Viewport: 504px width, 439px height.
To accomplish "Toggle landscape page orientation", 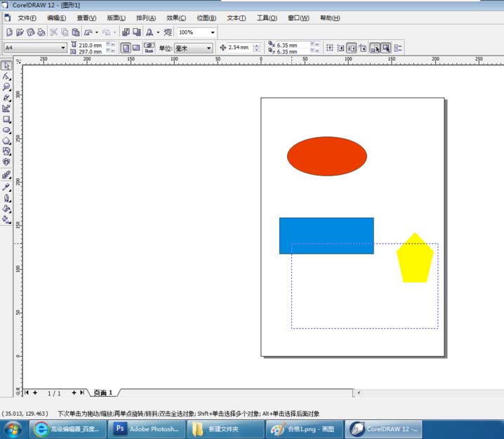I will click(x=135, y=48).
